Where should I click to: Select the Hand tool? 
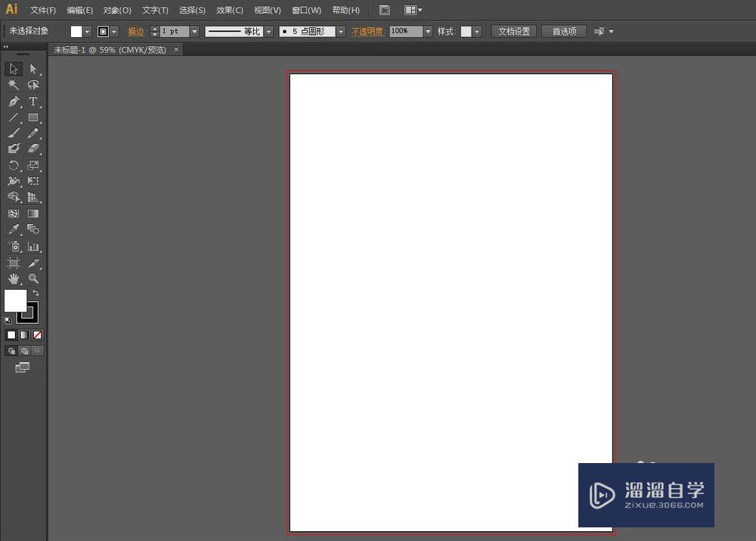coord(14,279)
